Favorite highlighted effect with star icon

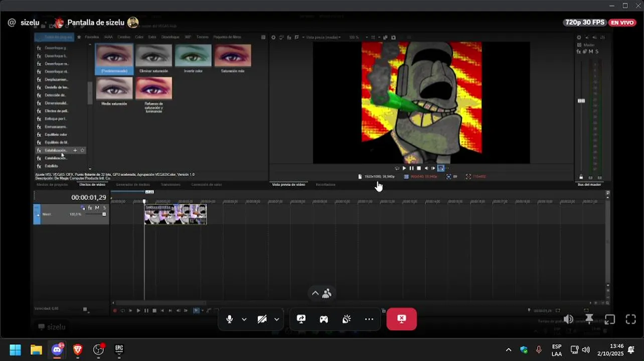(83, 150)
